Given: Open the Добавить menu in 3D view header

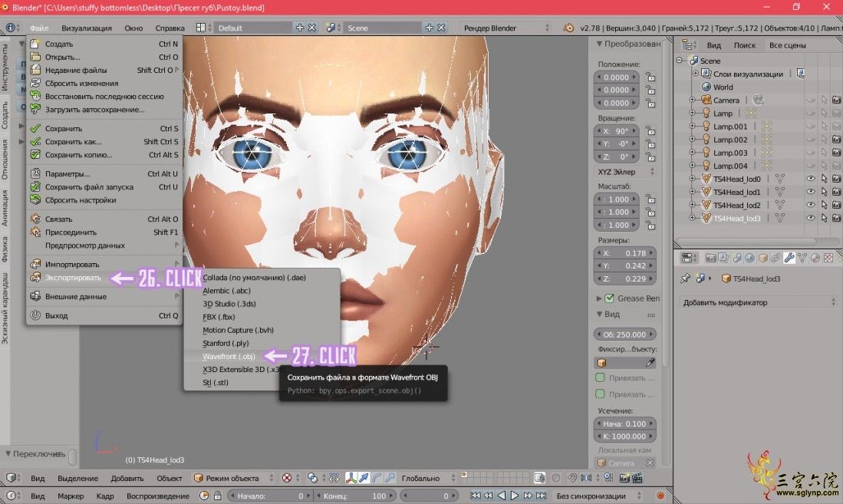Looking at the screenshot, I should tap(127, 478).
